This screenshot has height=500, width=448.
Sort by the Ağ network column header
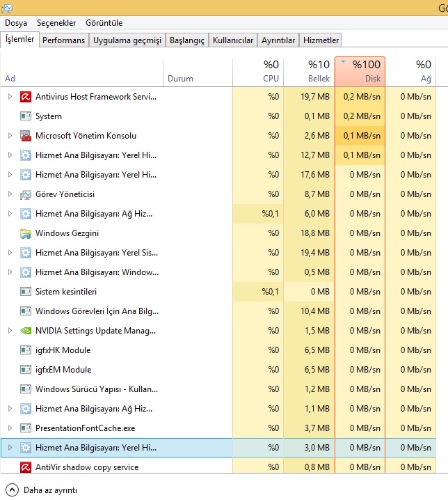pyautogui.click(x=410, y=72)
